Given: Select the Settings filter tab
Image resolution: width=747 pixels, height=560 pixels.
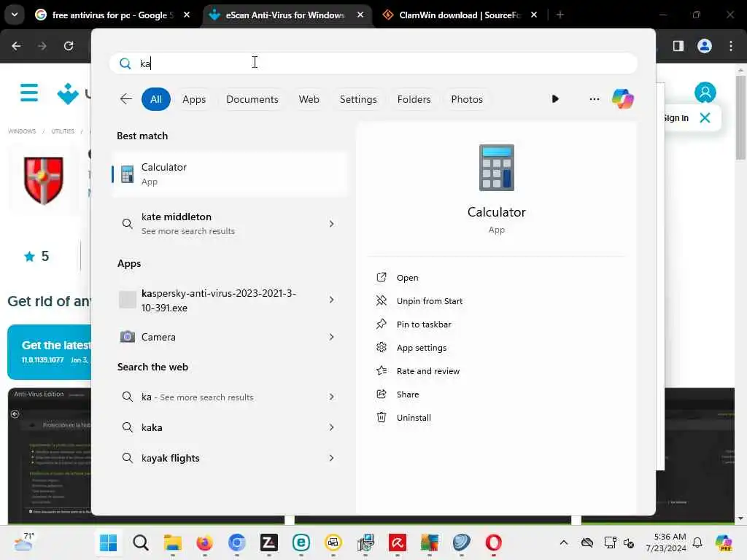Looking at the screenshot, I should coord(358,99).
